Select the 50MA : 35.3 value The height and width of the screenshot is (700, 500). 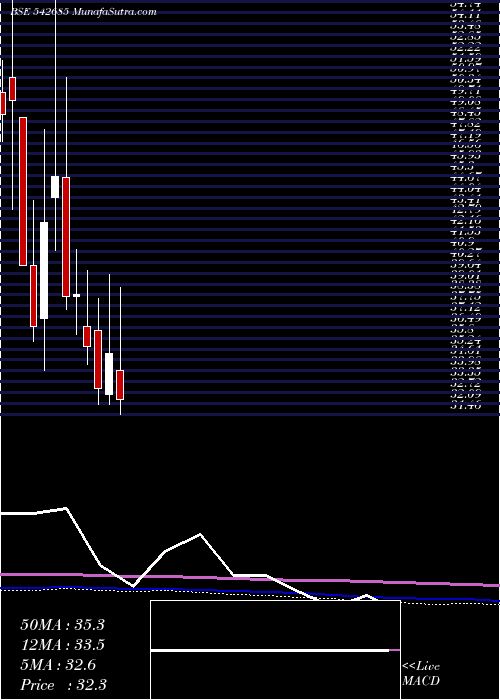(62, 625)
